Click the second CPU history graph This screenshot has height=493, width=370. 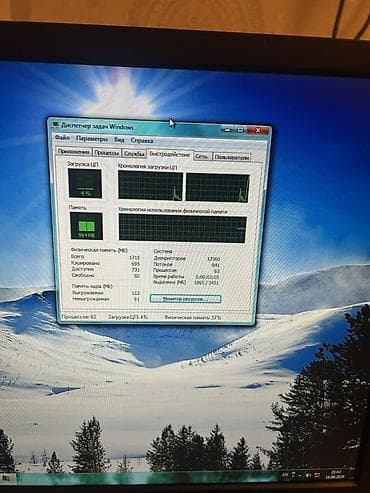218,188
